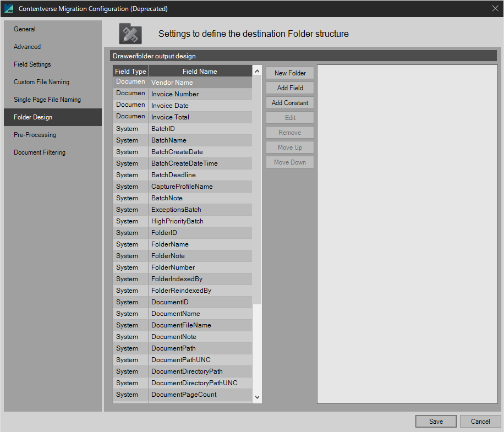504x432 pixels.
Task: Select the CaptureProfileName system field
Action: (182, 187)
